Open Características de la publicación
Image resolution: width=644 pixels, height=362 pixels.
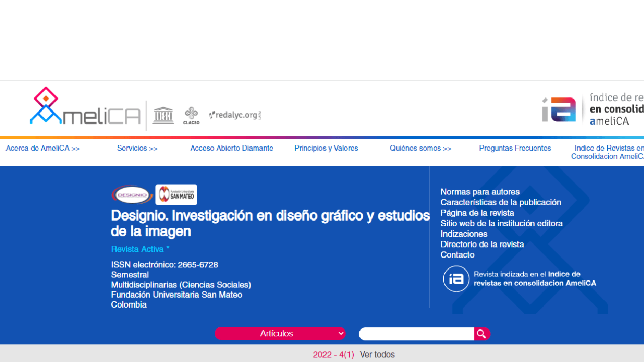tap(501, 202)
